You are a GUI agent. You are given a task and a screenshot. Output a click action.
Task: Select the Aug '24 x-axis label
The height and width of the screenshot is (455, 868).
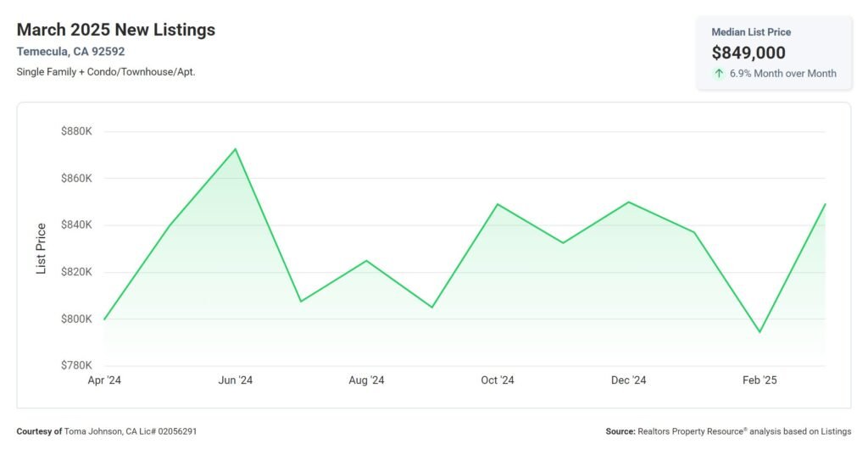coord(366,380)
